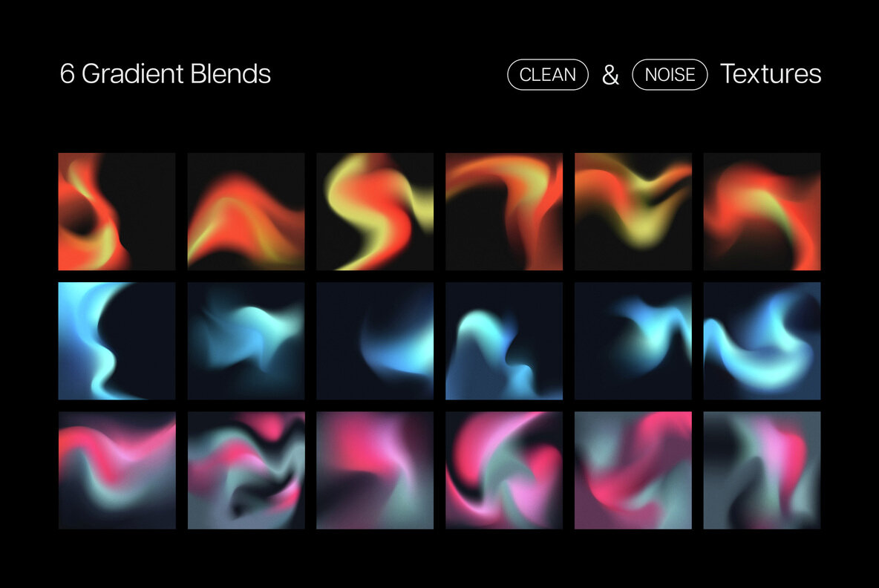The width and height of the screenshot is (879, 588).
Task: Click the 6 Gradient Blends heading
Action: pyautogui.click(x=166, y=74)
